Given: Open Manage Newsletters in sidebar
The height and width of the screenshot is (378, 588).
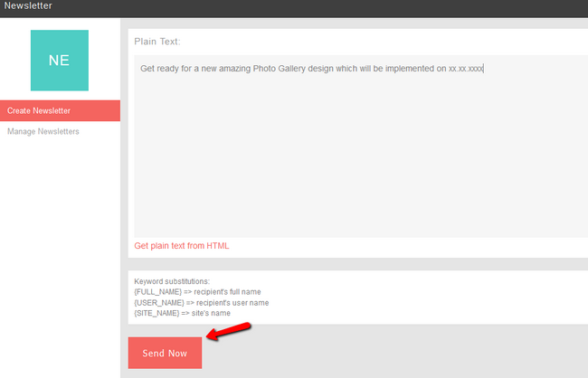Looking at the screenshot, I should (43, 132).
